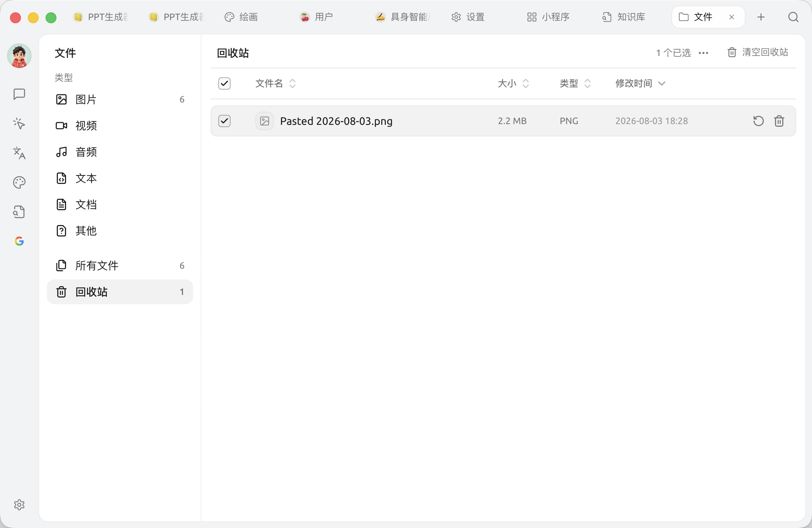812x528 pixels.
Task: Click the 2026-08-03 18:28 modified time cell
Action: coord(651,121)
